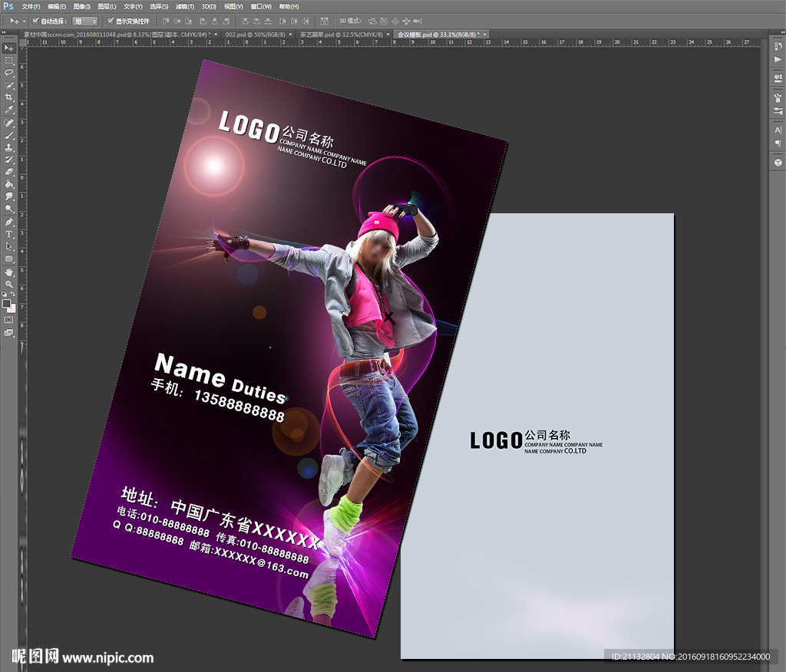The height and width of the screenshot is (672, 786).
Task: Open the Properties panel icon
Action: 778,78
